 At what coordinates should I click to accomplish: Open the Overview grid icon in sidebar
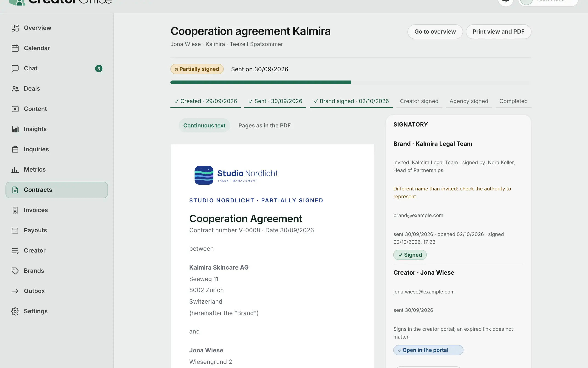15,28
